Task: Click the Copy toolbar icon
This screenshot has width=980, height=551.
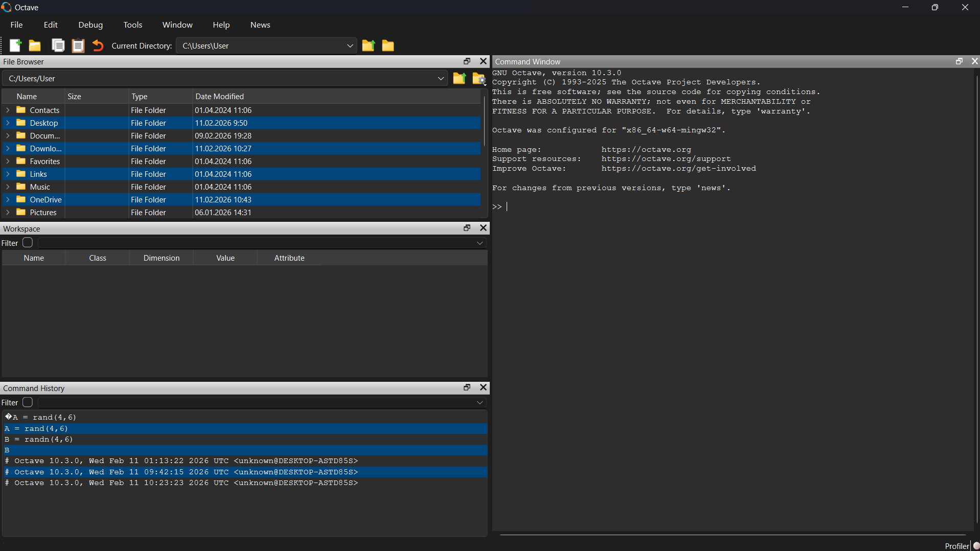Action: (x=58, y=46)
